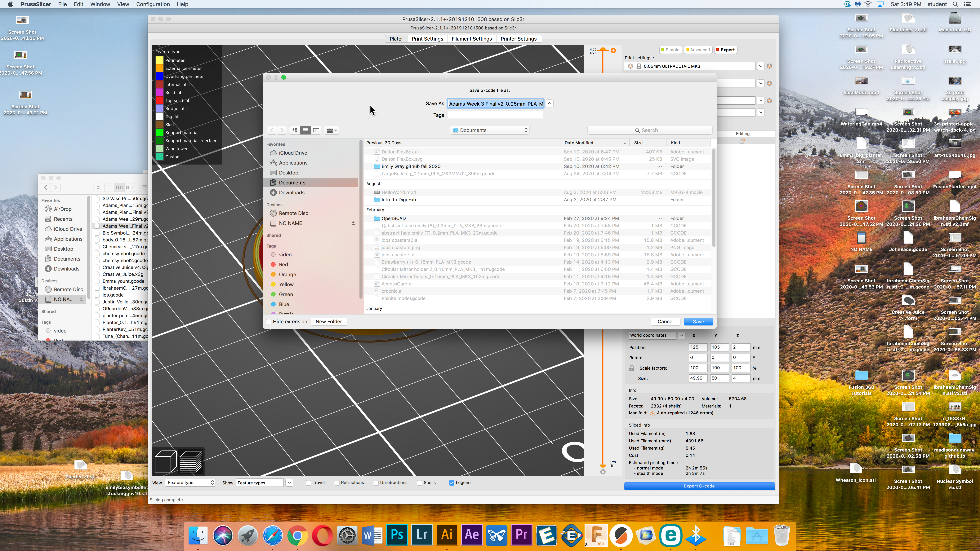Open Safari from the dock

point(273,536)
